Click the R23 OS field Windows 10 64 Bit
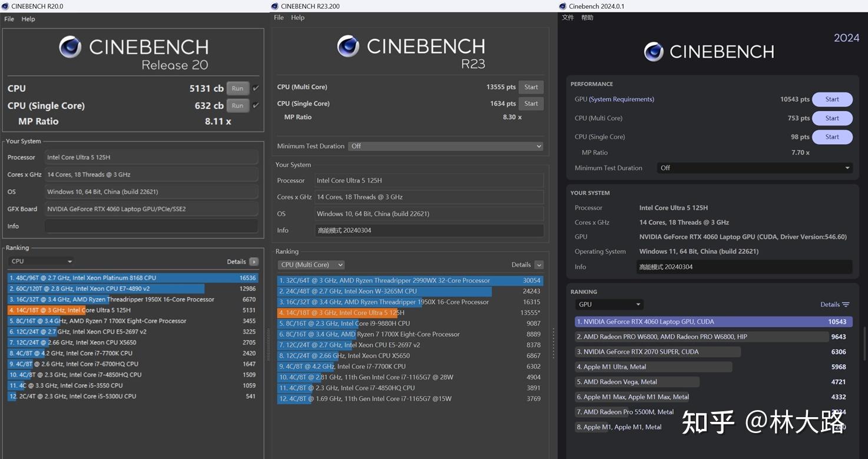868x459 pixels. click(x=429, y=214)
